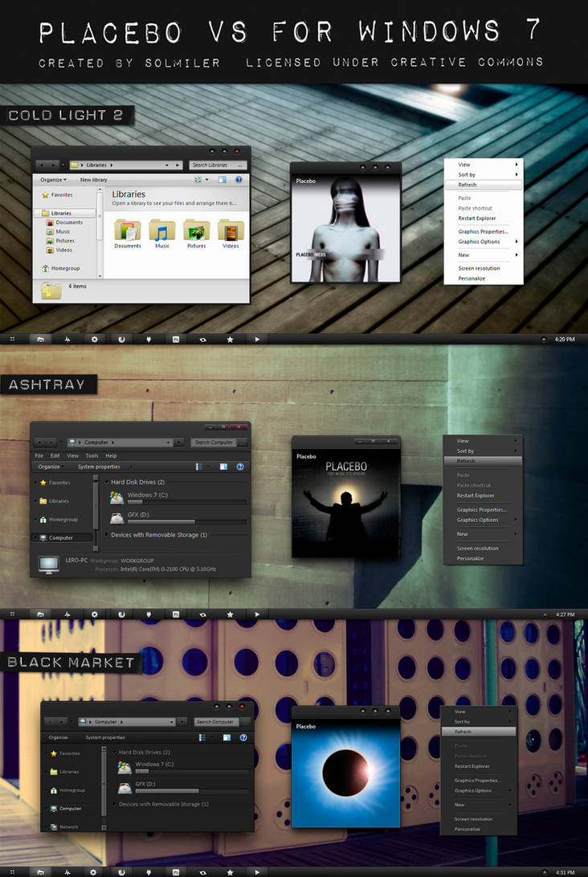The height and width of the screenshot is (877, 588).
Task: Collapse Hard Disk Drives (2) group in Black Market
Action: coord(115,753)
